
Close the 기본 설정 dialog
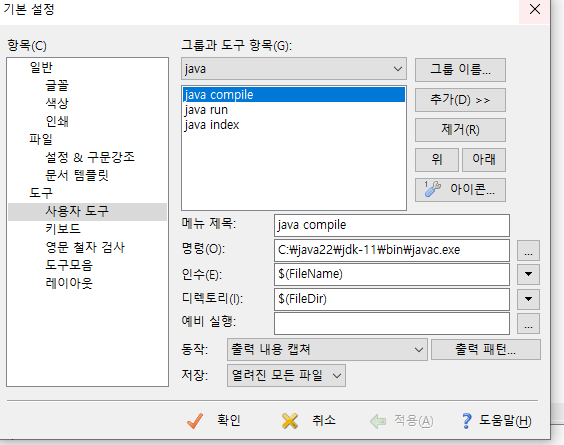pyautogui.click(x=535, y=9)
